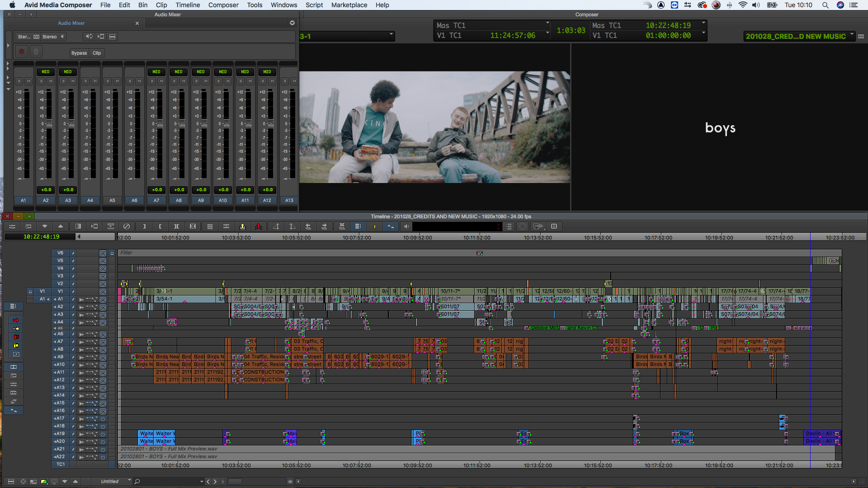Image resolution: width=868 pixels, height=488 pixels.
Task: Open the Bin menu
Action: click(x=143, y=5)
